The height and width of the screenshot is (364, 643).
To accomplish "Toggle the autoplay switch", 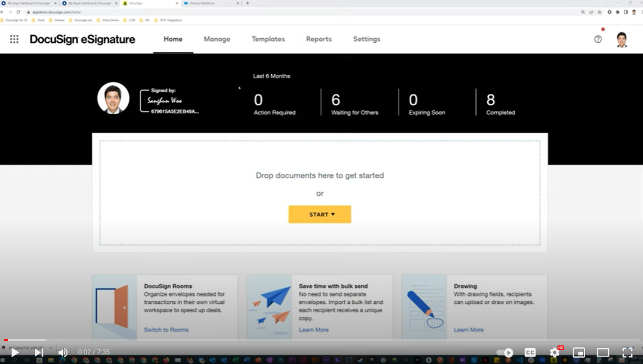I will tap(505, 353).
